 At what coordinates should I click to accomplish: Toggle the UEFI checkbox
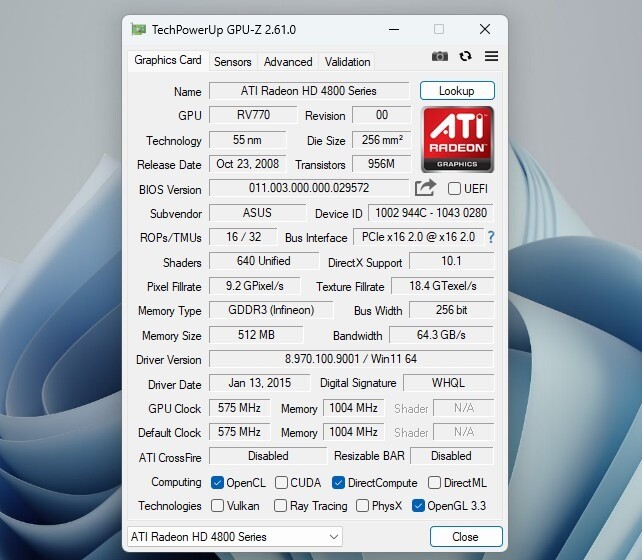point(454,189)
